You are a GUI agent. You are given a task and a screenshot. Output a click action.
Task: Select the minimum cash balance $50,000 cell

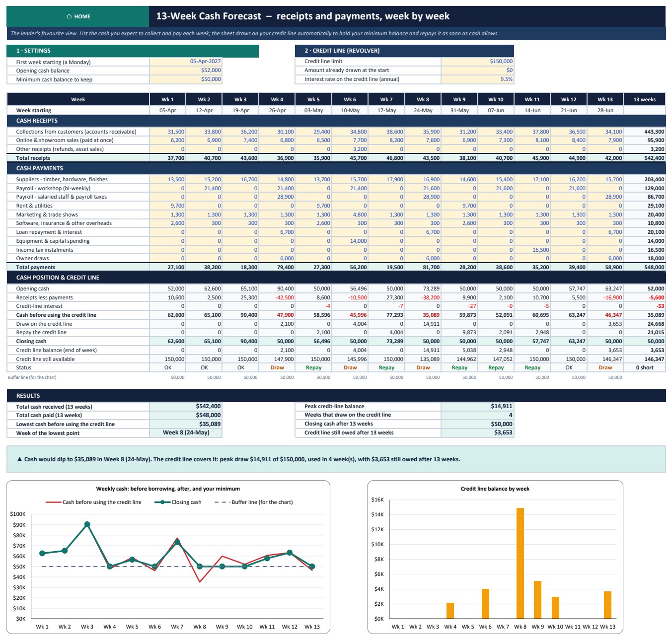pos(186,79)
